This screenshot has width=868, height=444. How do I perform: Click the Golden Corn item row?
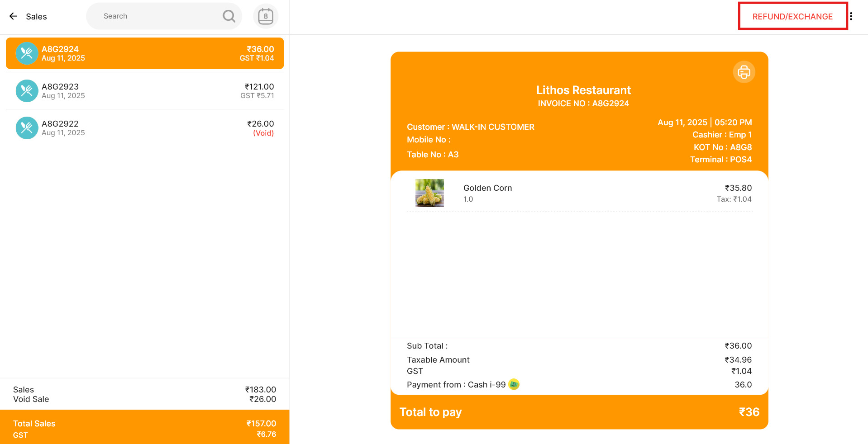pyautogui.click(x=579, y=193)
